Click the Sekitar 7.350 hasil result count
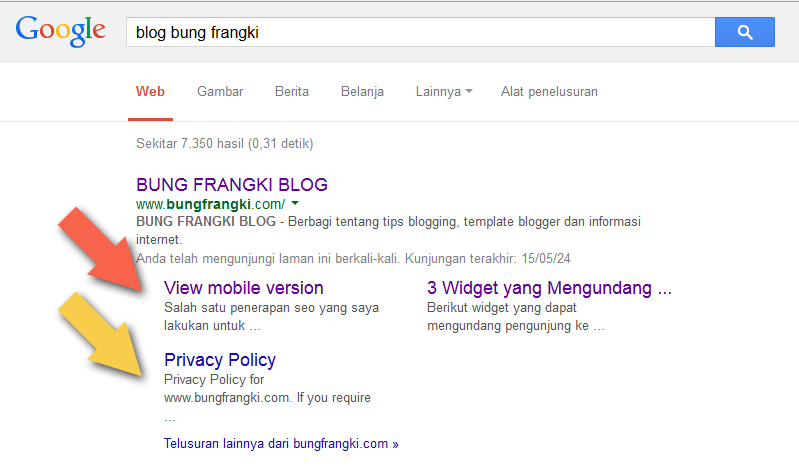This screenshot has width=799, height=468. (225, 144)
